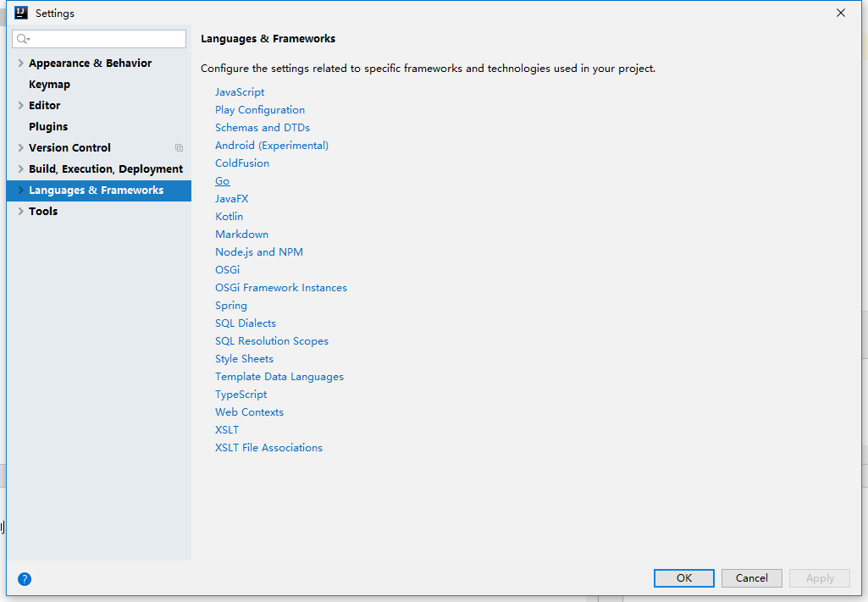
Task: Open the Markdown settings link
Action: click(242, 234)
